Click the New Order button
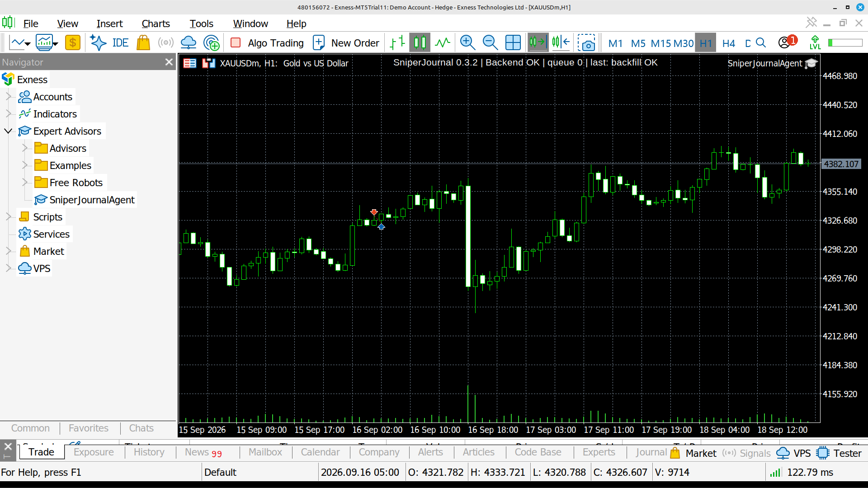The width and height of the screenshot is (868, 488). (346, 43)
